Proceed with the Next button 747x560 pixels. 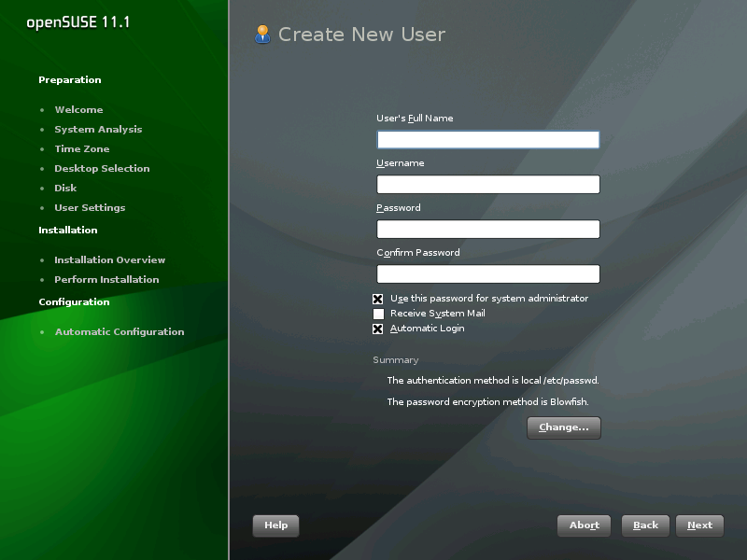point(699,525)
